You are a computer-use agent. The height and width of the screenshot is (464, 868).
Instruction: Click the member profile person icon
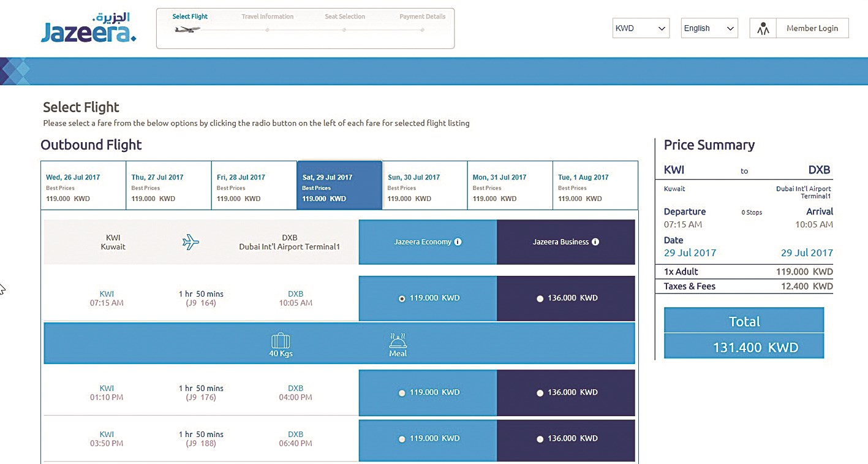[x=763, y=28]
